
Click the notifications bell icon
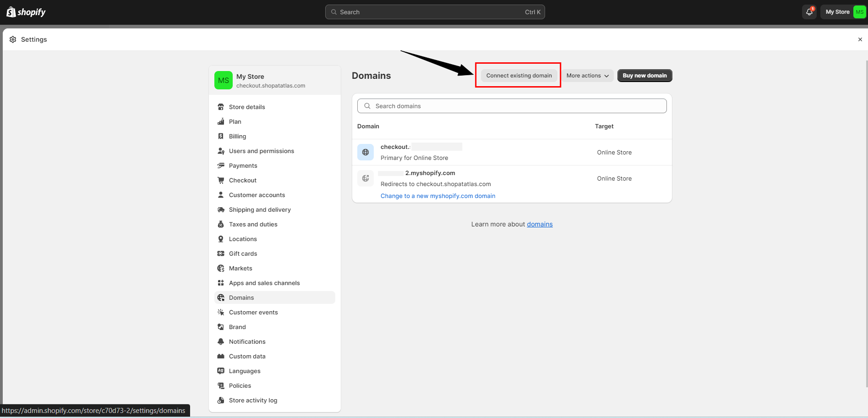coord(809,12)
